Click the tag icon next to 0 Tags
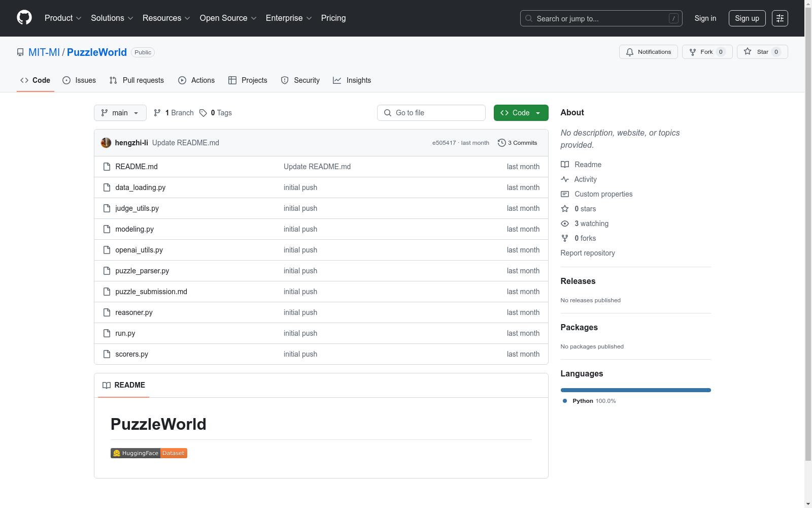Image resolution: width=812 pixels, height=508 pixels. 203,113
